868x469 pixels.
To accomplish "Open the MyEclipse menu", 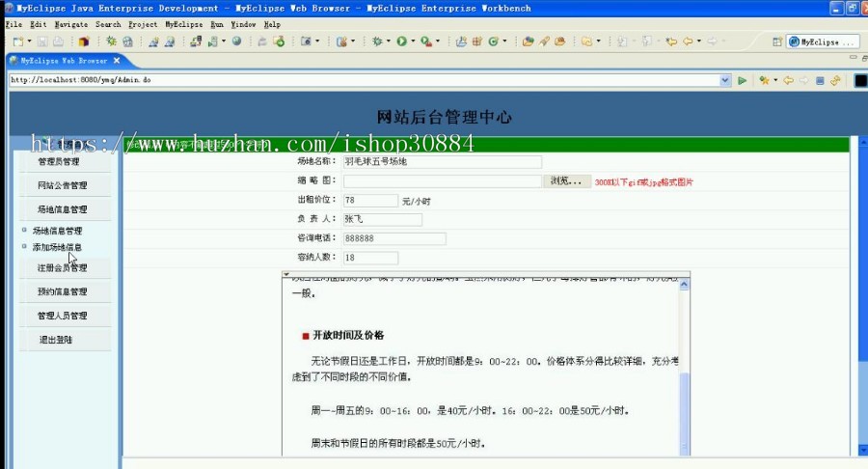I will pyautogui.click(x=184, y=24).
